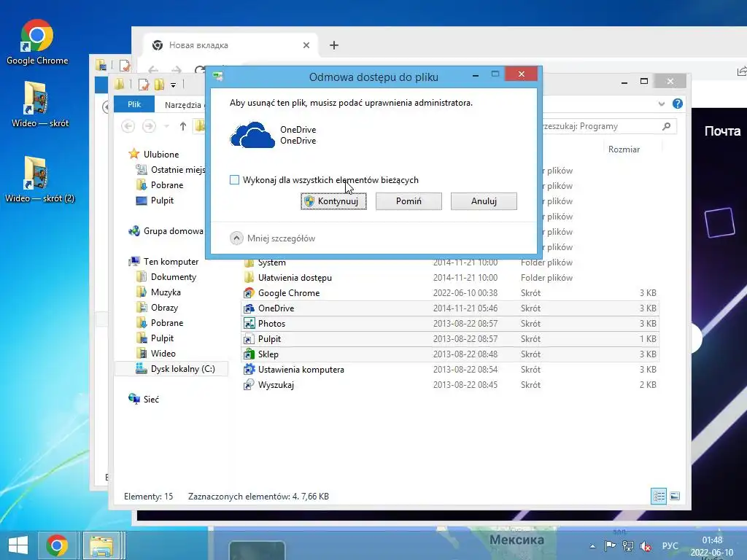This screenshot has height=560, width=747.
Task: Open Wideo in navigation pane
Action: [x=156, y=354]
